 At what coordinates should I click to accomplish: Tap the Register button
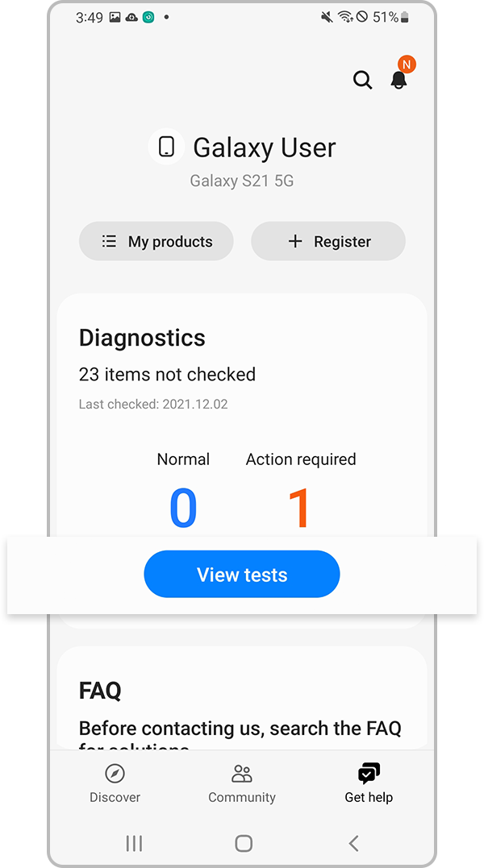point(328,241)
